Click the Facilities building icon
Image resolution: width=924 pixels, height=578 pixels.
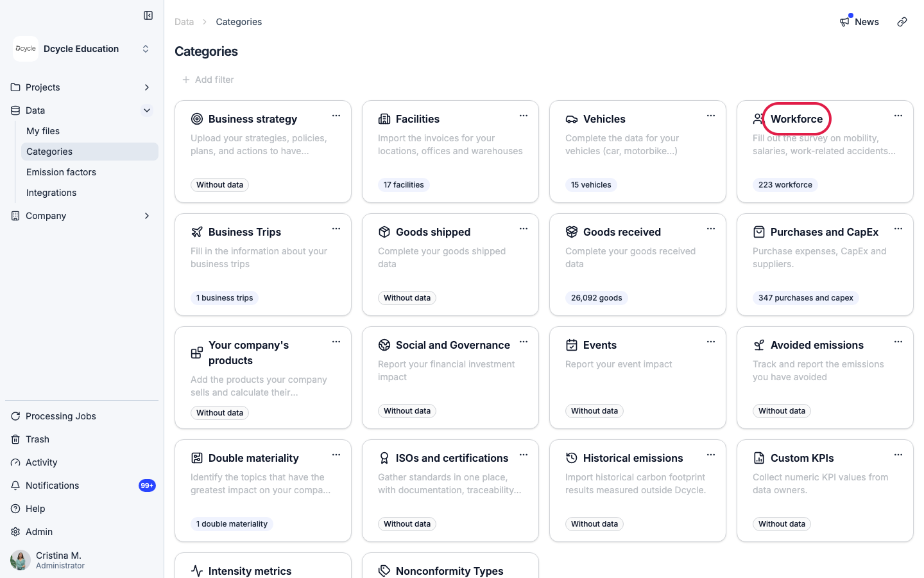384,119
